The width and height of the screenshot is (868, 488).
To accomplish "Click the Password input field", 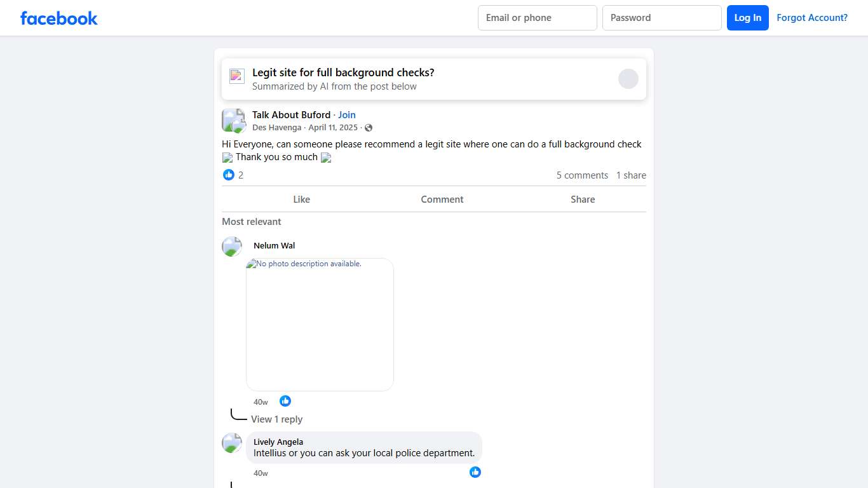I will click(661, 18).
